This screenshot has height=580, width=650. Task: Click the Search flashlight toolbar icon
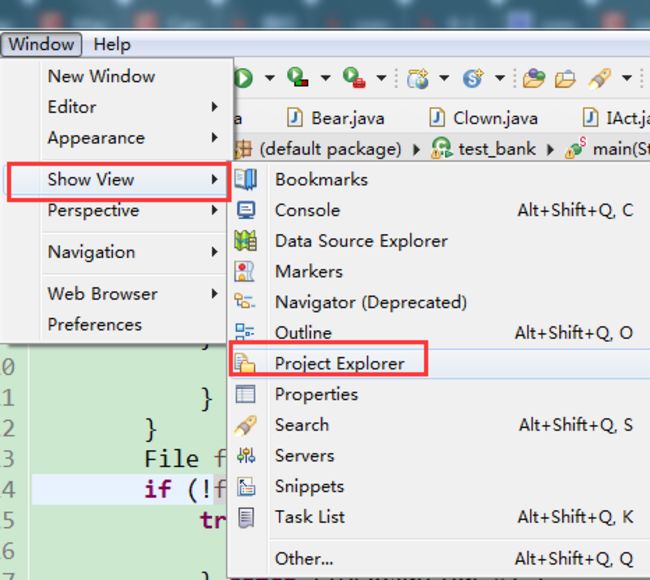599,78
